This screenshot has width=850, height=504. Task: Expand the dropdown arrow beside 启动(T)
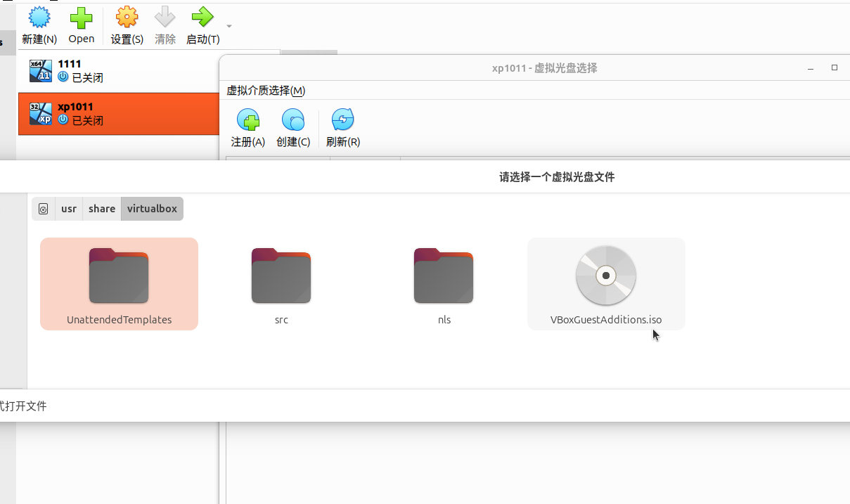pyautogui.click(x=229, y=26)
